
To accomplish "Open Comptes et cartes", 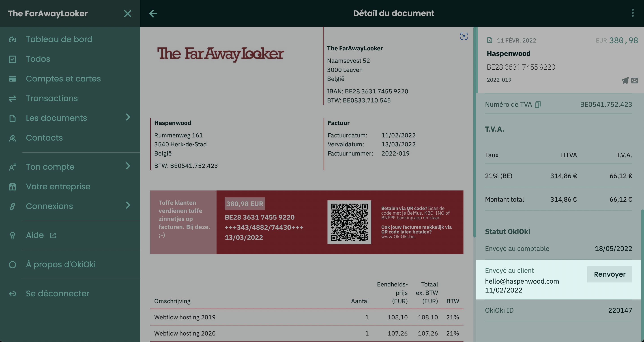I will [x=63, y=79].
